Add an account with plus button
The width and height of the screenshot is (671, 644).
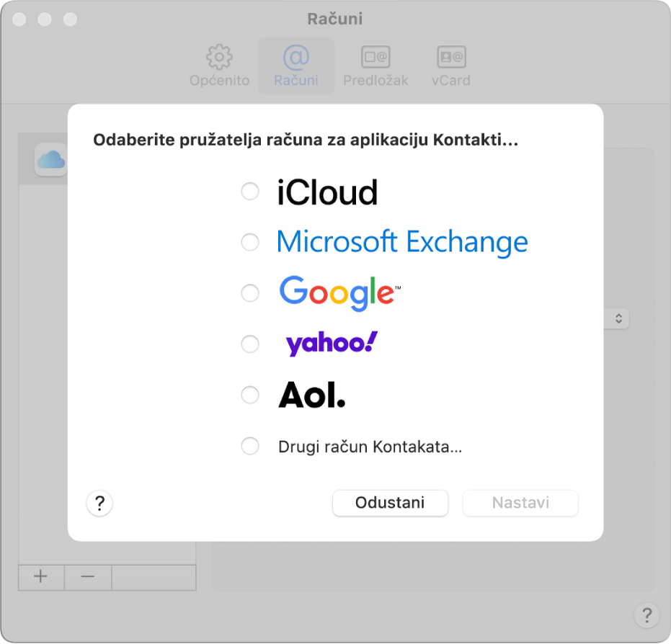41,577
